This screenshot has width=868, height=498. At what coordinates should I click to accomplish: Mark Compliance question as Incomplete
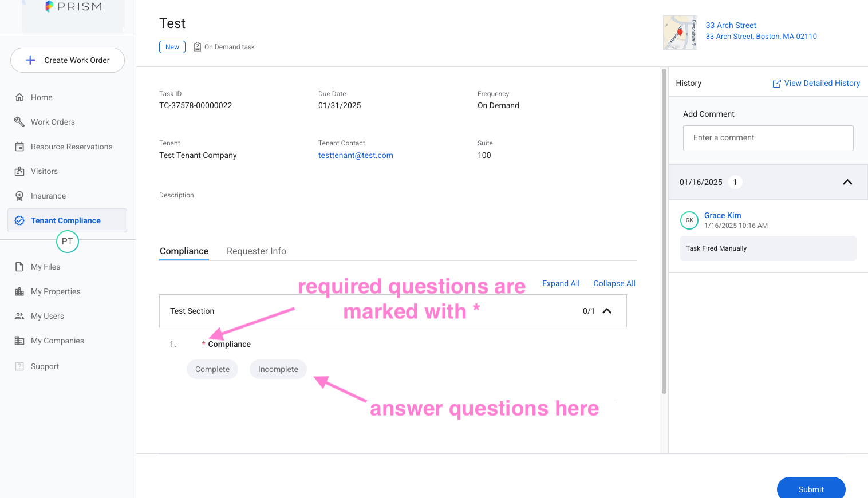tap(278, 369)
